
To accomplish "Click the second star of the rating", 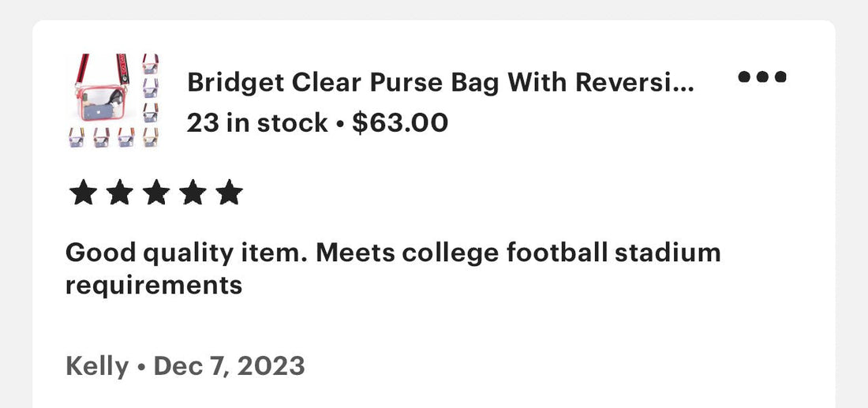I will 120,192.
